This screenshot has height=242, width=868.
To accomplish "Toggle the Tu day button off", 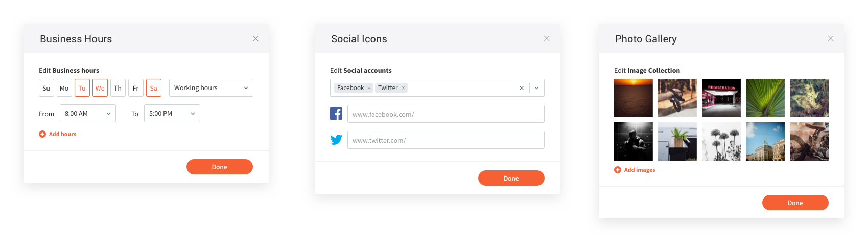I will click(x=82, y=88).
